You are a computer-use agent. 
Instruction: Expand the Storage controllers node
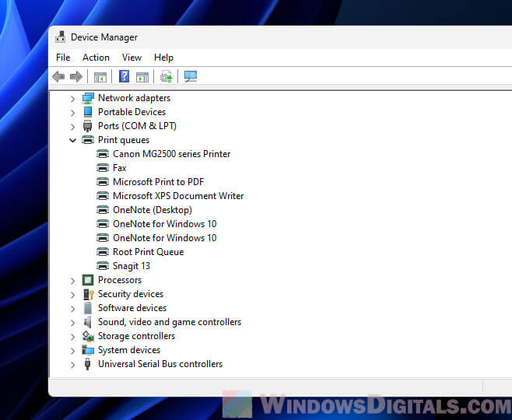72,337
